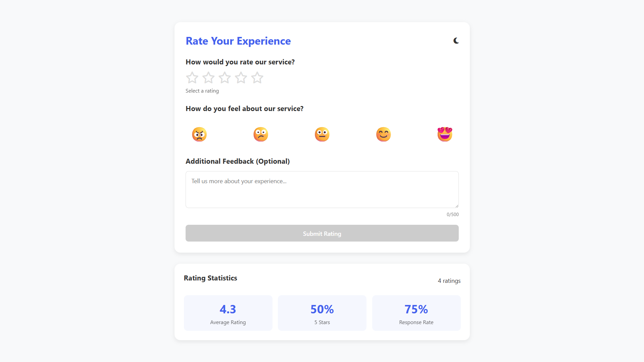This screenshot has height=362, width=644.
Task: Click the "Rate Your Experience" heading
Action: tap(238, 41)
